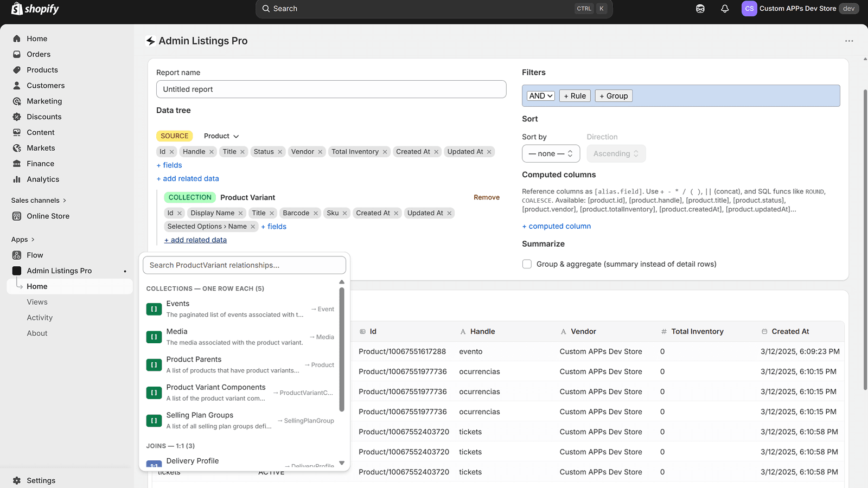
Task: Open the AND condition dropdown
Action: [x=541, y=96]
